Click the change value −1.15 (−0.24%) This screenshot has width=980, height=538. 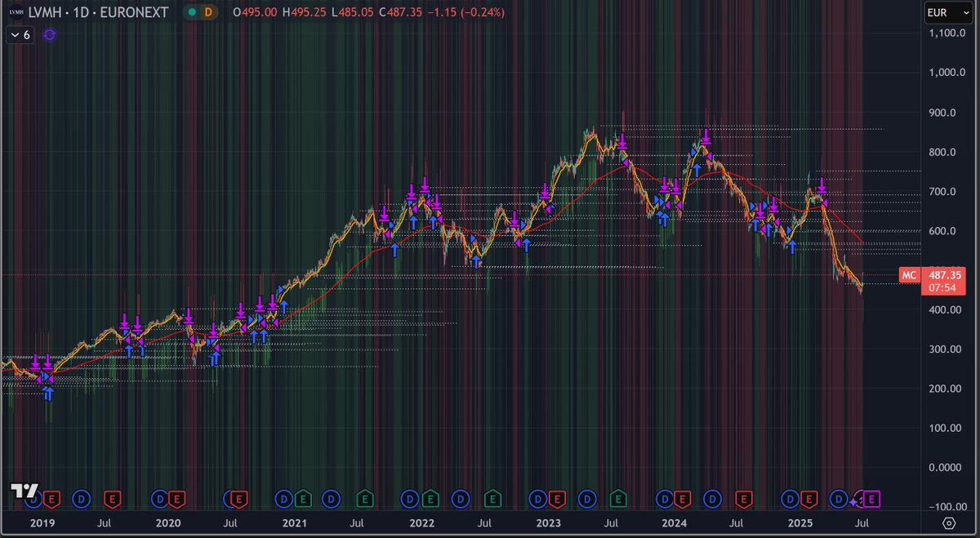tap(467, 12)
